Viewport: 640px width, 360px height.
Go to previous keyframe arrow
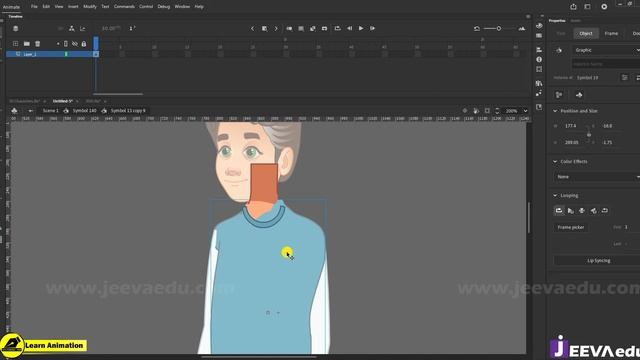click(x=252, y=28)
